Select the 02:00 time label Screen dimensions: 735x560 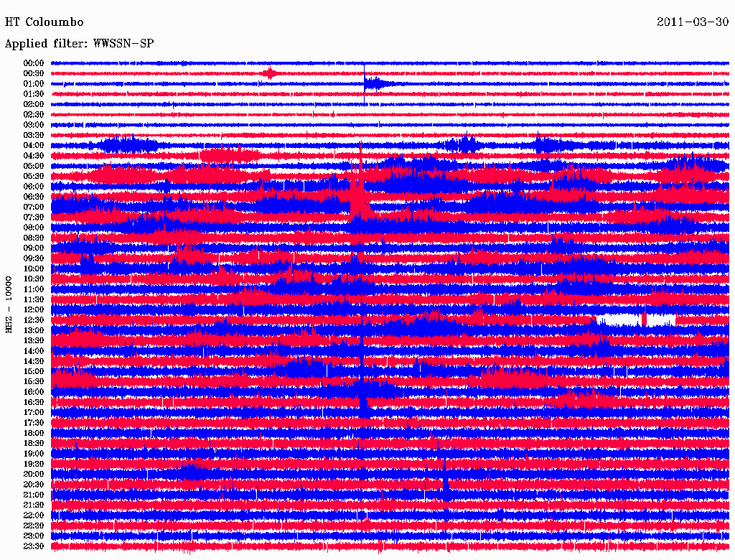[33, 104]
